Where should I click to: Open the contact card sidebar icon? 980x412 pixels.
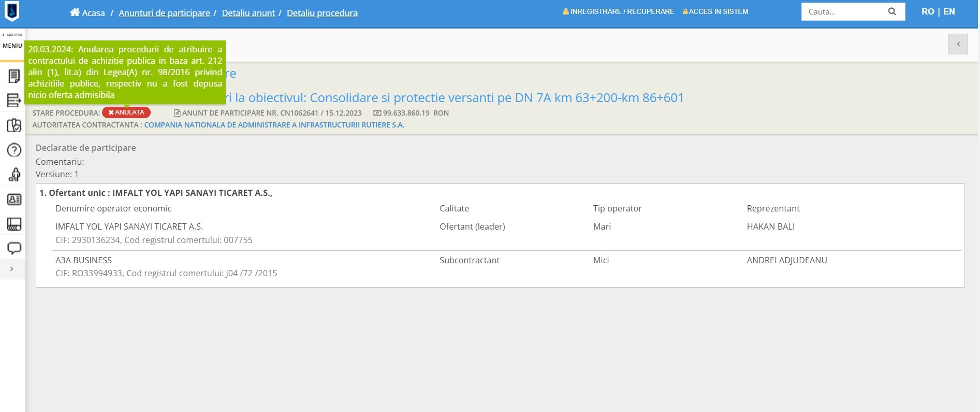point(14,200)
